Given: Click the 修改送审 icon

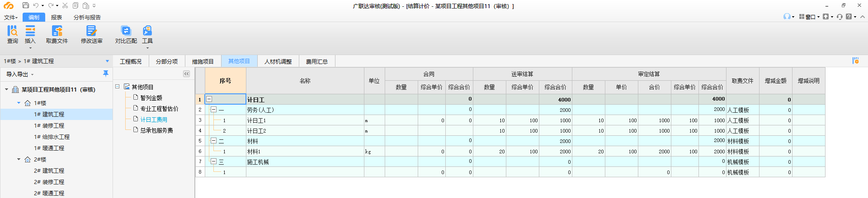Looking at the screenshot, I should coord(91,34).
